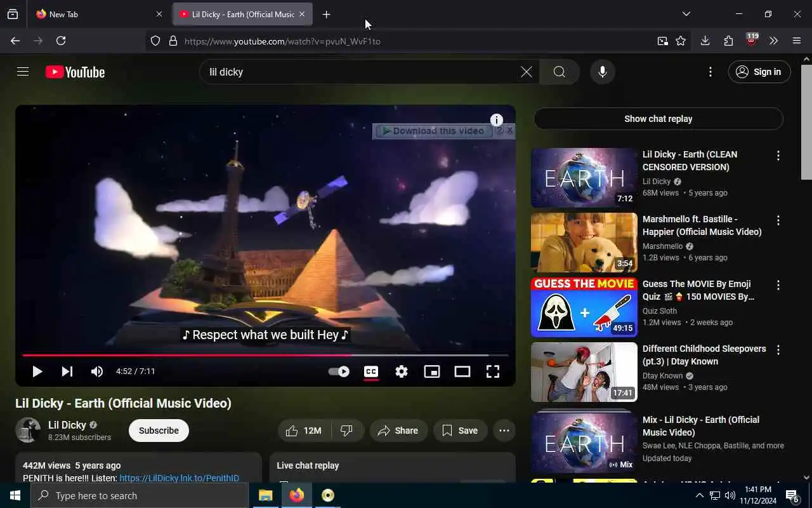Reload the current page
The height and width of the screenshot is (508, 812).
[61, 41]
